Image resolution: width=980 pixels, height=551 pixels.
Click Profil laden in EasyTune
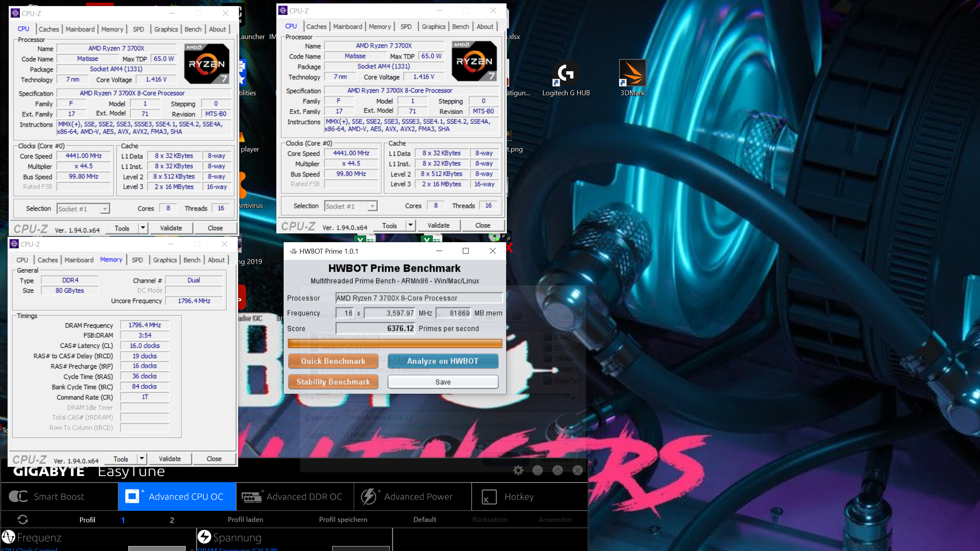click(x=245, y=519)
